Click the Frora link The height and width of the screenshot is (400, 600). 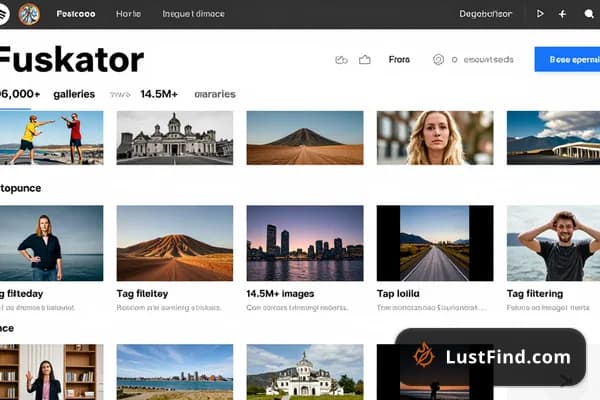399,60
